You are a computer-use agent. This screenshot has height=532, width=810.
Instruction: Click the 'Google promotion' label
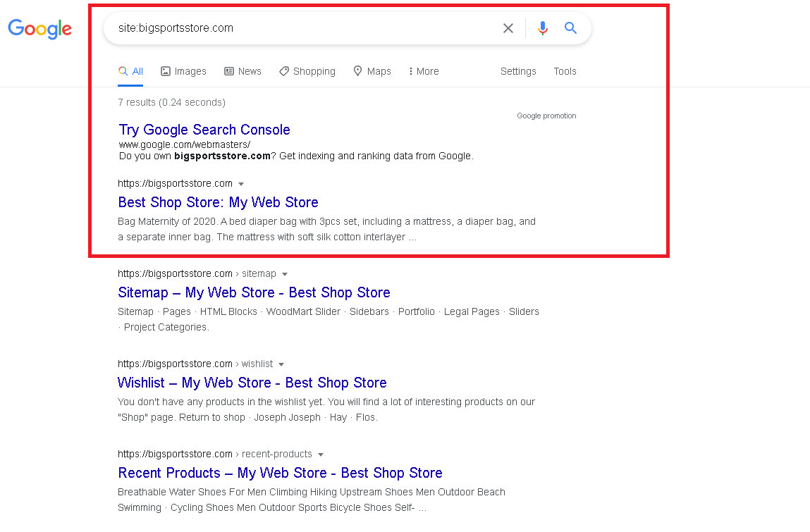(x=546, y=116)
